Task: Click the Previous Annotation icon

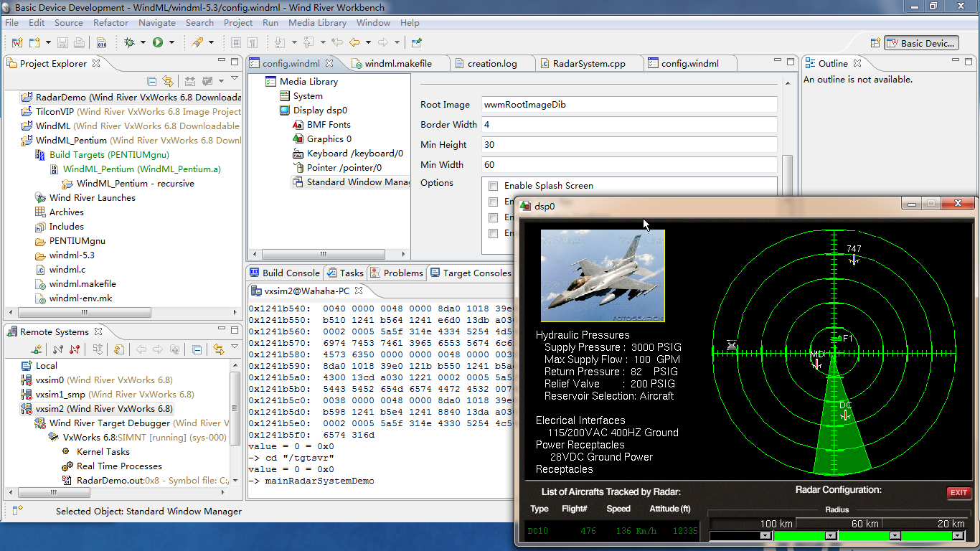Action: pos(308,42)
